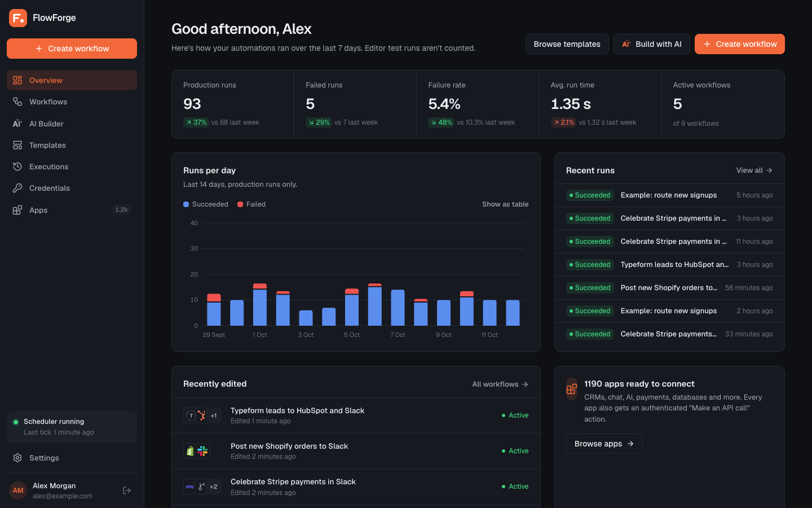Open the Executions page
812x508 pixels.
tap(72, 167)
